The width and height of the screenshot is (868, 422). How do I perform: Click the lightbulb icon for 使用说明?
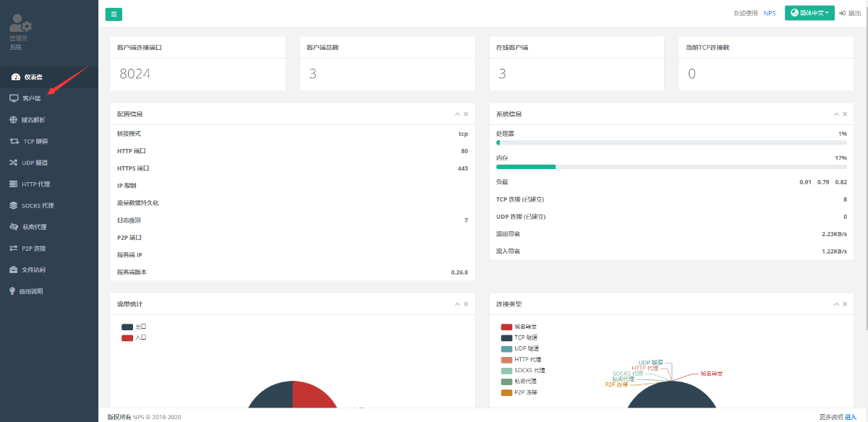[12, 291]
